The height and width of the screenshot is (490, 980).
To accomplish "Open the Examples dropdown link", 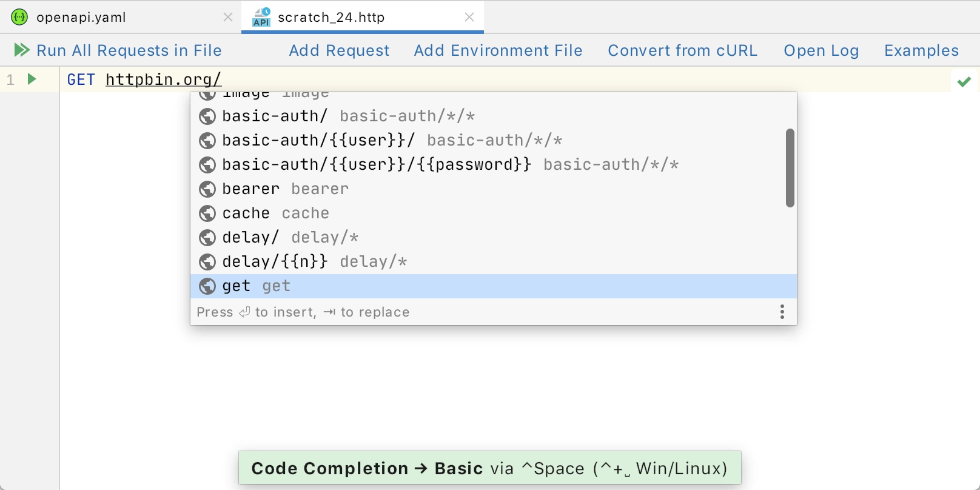I will click(x=921, y=50).
